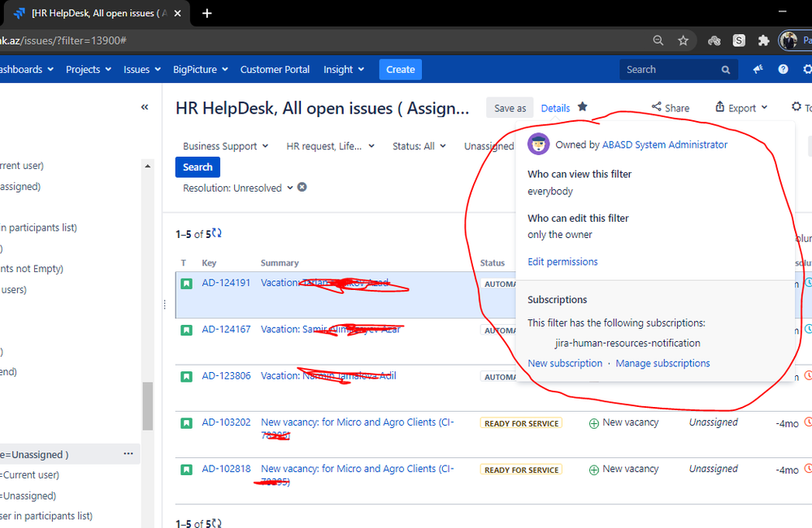The image size is (812, 528).
Task: Close the HR HelpDesk browser tab
Action: click(178, 14)
